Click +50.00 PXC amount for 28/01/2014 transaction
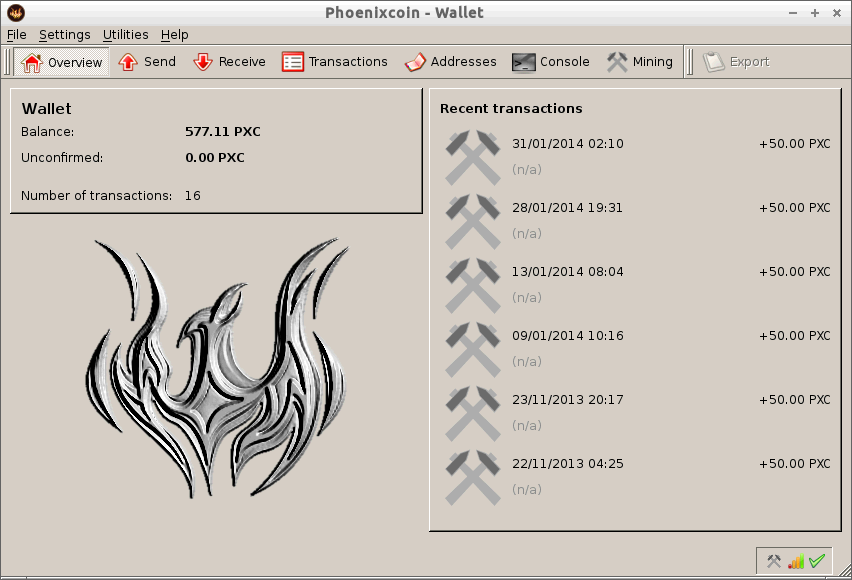 coord(795,208)
